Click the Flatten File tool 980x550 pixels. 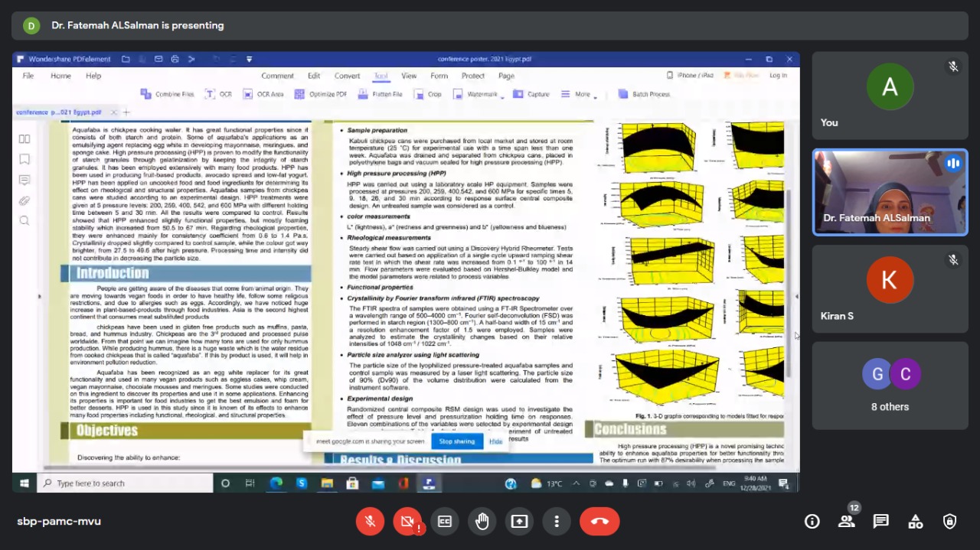pos(380,94)
